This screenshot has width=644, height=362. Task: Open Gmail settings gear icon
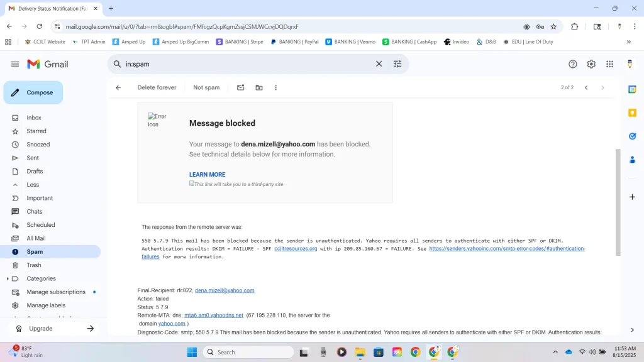[591, 64]
